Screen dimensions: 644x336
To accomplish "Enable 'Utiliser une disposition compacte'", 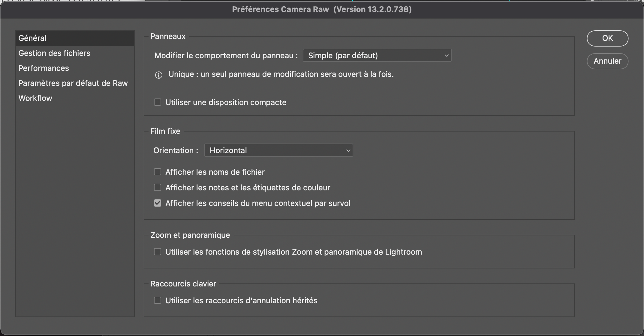I will (158, 102).
